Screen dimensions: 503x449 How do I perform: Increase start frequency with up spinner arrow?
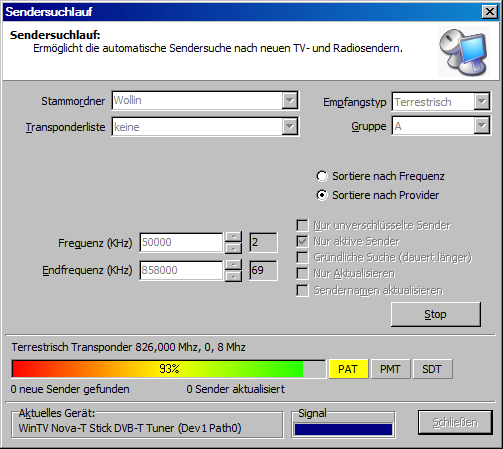point(233,237)
